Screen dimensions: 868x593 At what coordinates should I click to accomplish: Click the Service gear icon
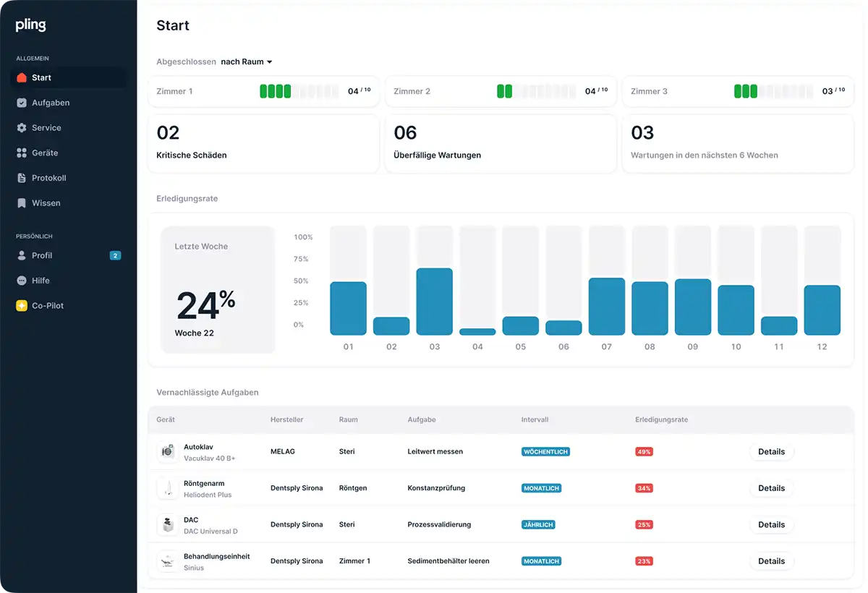22,128
